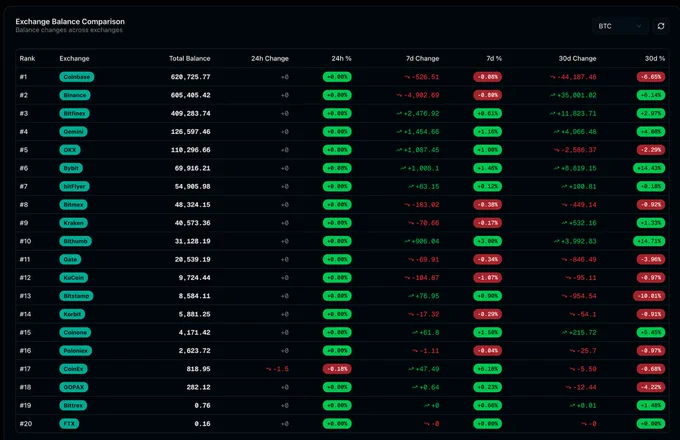Sort by Total Balance column header
This screenshot has height=440, width=680.
pyautogui.click(x=190, y=59)
